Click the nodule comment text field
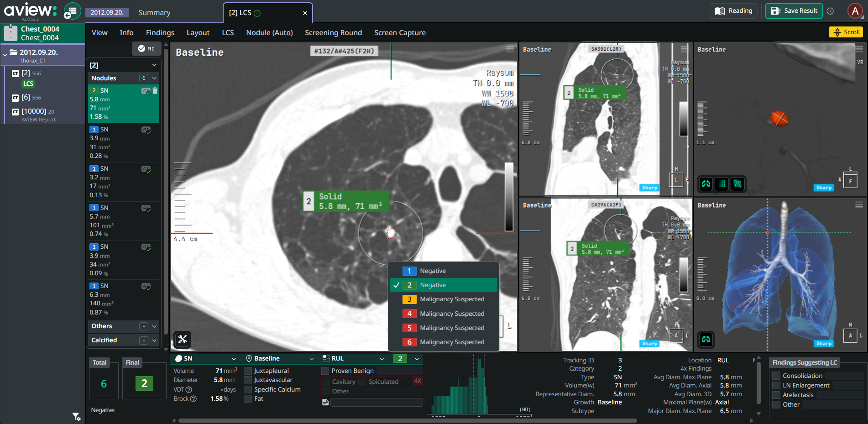 [x=376, y=402]
